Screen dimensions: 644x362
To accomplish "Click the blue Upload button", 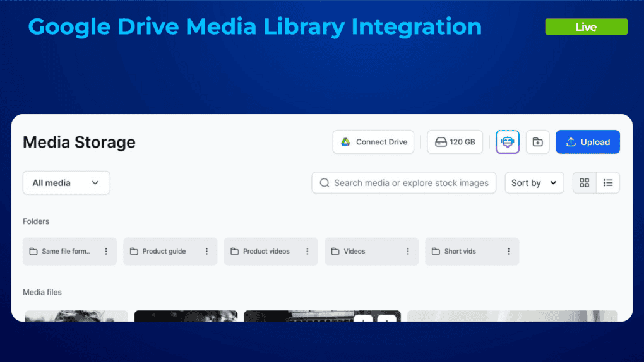I will (588, 142).
